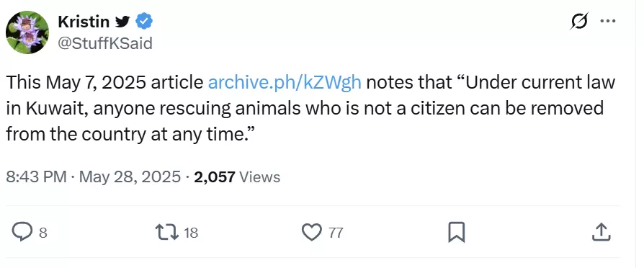Bookmark this post
This screenshot has width=644, height=268.
click(456, 232)
